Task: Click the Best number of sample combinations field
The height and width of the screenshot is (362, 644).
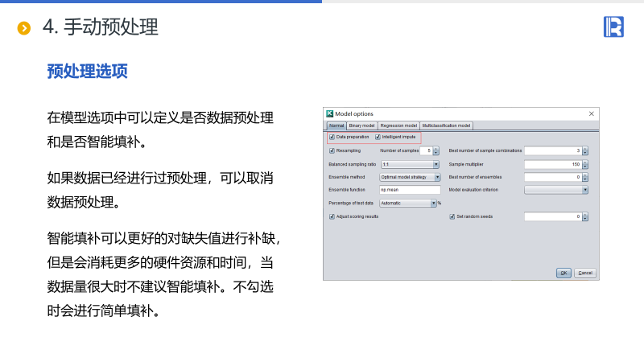Action: tap(553, 150)
